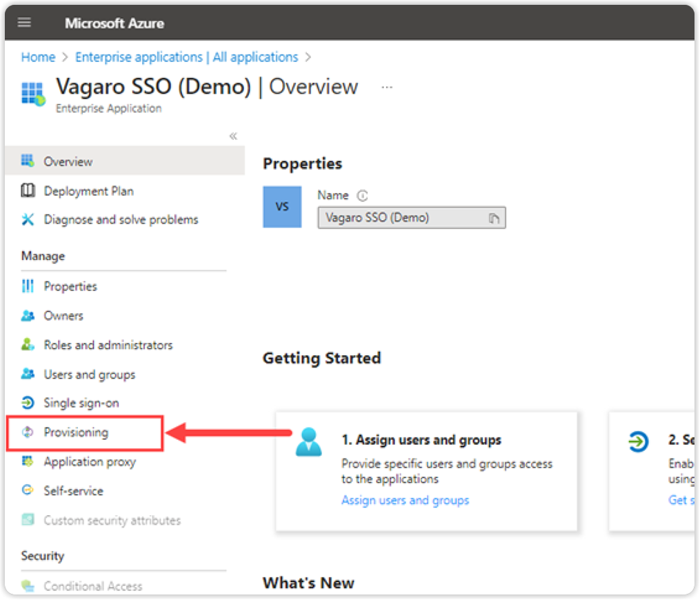
Task: Click the Getting Started heading
Action: [322, 358]
